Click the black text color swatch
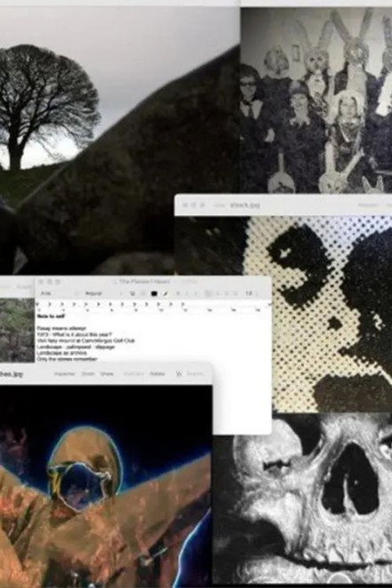392x588 pixels. point(154,294)
